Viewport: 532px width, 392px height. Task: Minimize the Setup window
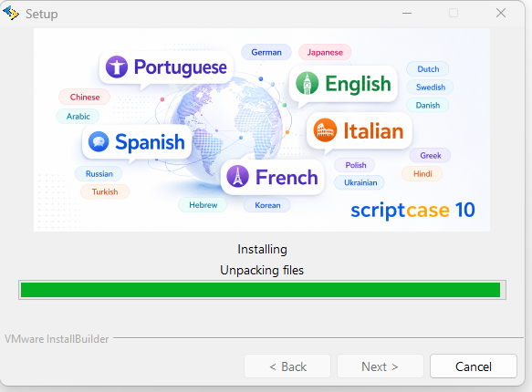[407, 13]
